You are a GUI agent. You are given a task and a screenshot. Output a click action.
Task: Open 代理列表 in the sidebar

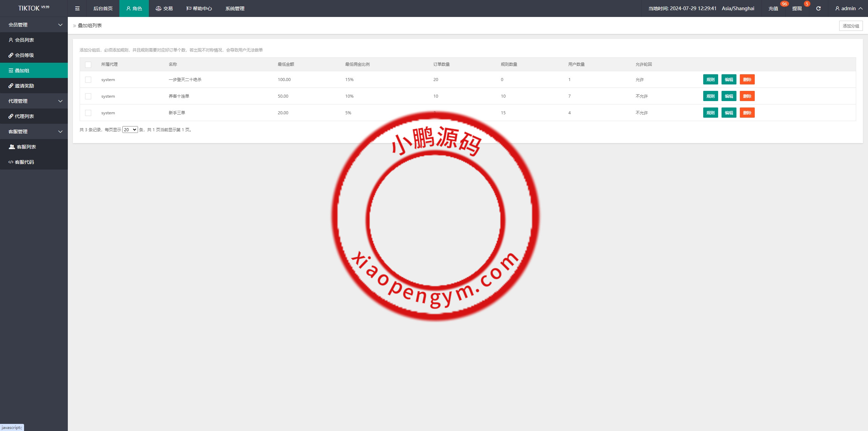24,116
